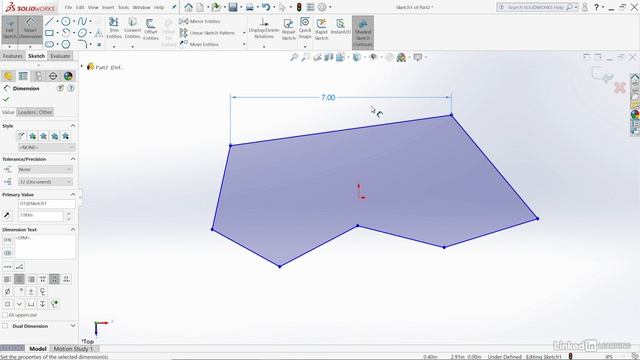Click the Exit Sketch button
This screenshot has width=640, height=360.
pyautogui.click(x=9, y=29)
